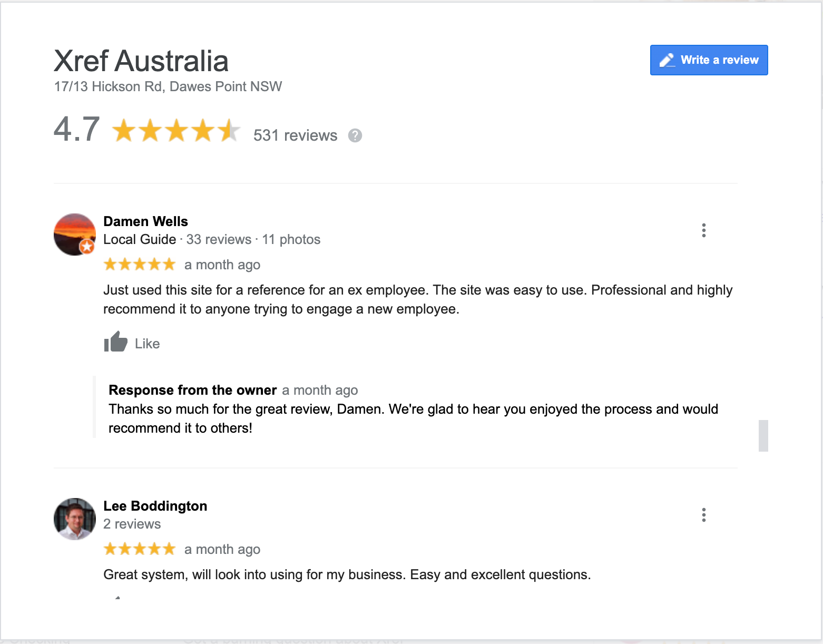Click the Write a review button
Viewport: 823px width, 644px height.
[709, 60]
